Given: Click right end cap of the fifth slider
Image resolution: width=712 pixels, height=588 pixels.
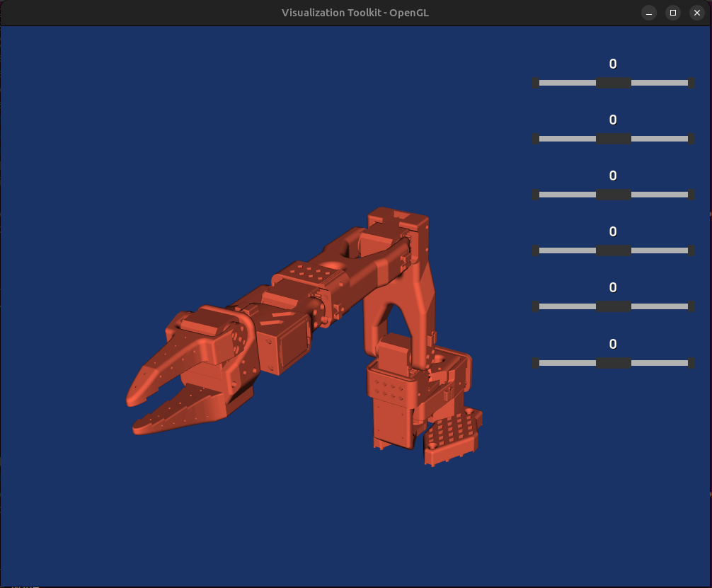Looking at the screenshot, I should [691, 306].
